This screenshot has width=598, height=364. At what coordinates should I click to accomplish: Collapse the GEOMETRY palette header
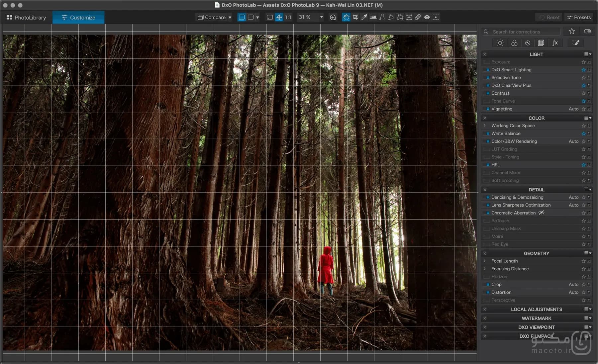(536, 253)
